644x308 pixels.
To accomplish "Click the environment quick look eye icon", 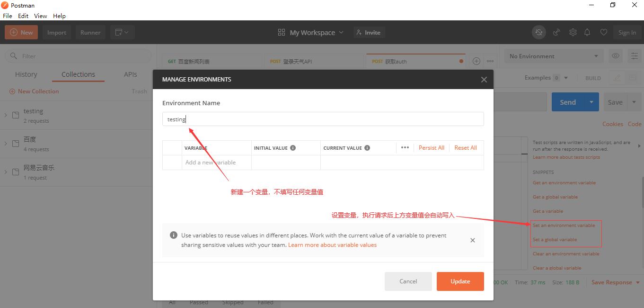I will (616, 56).
